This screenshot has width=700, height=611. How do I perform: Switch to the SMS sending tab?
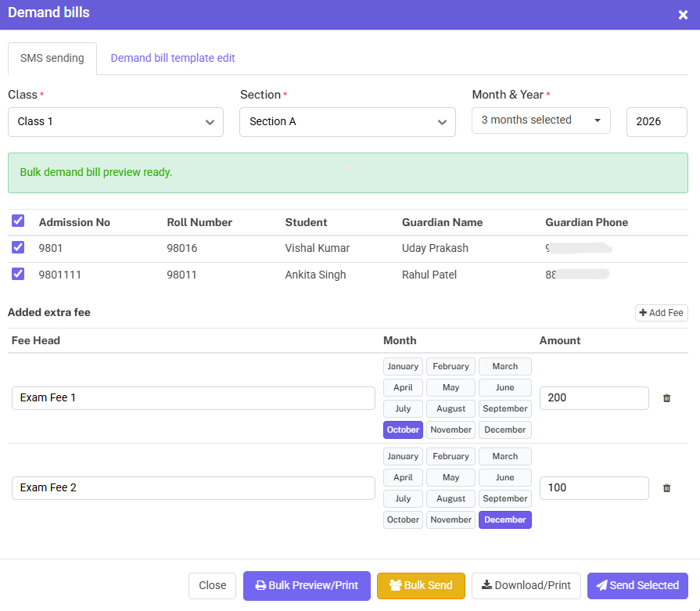click(x=52, y=59)
